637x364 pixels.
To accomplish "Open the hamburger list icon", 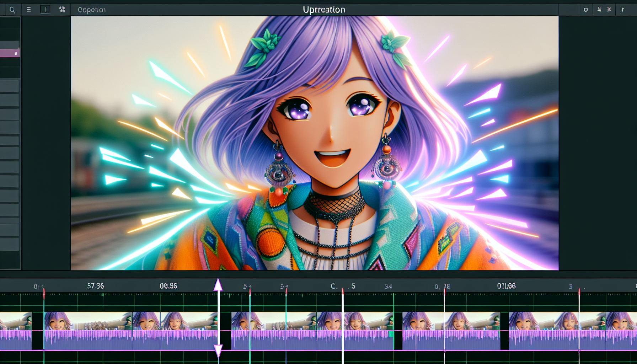I will (x=28, y=10).
